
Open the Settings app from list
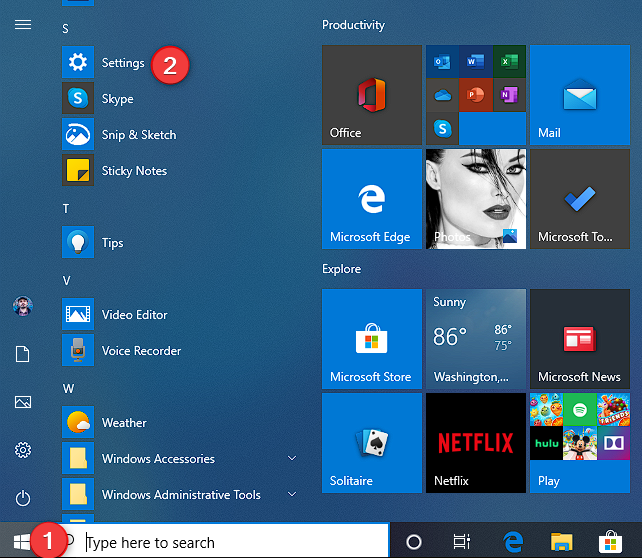[122, 63]
